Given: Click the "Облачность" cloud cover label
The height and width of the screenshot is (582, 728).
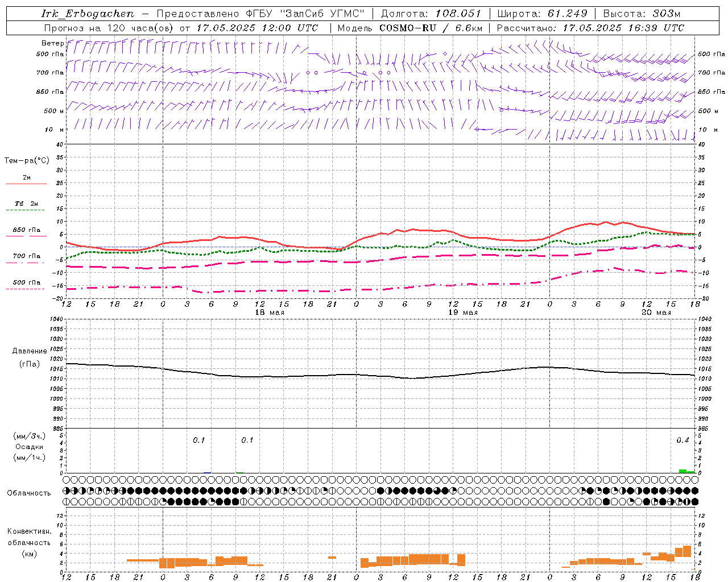Looking at the screenshot, I should (x=29, y=493).
